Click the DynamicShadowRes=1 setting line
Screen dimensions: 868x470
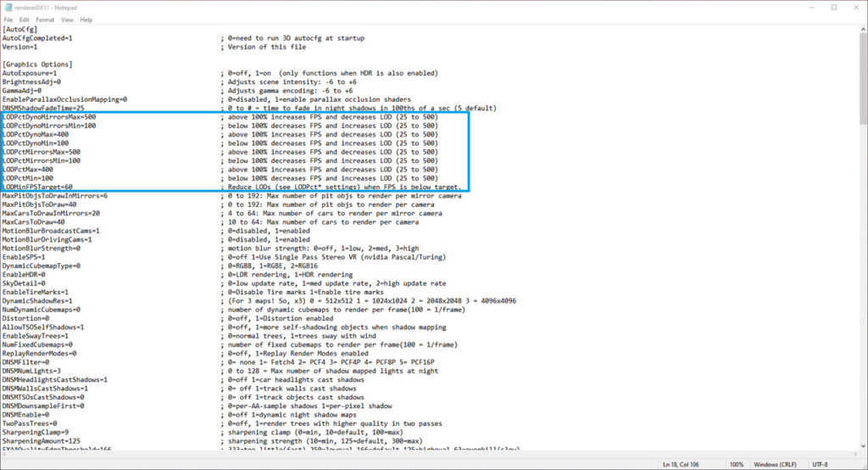(x=37, y=300)
